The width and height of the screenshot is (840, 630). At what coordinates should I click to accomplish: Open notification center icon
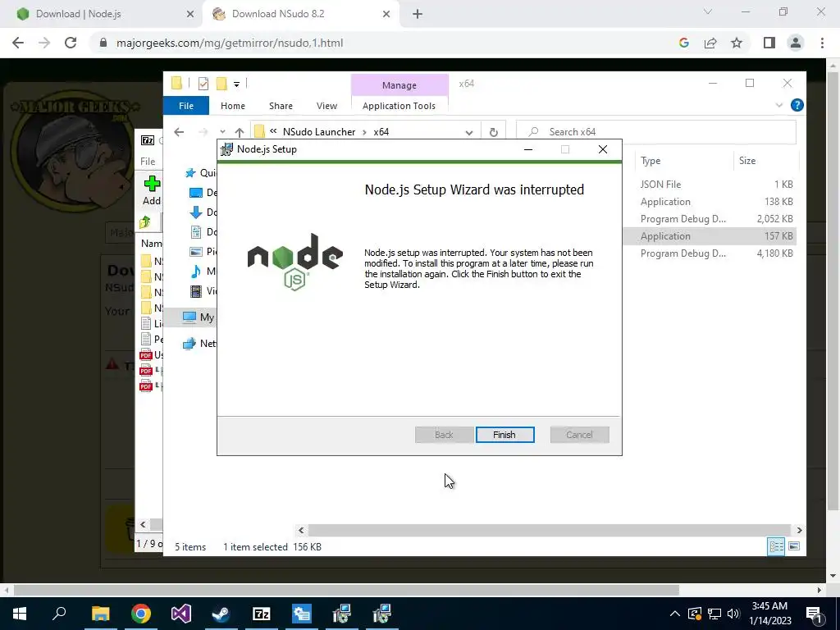click(815, 614)
